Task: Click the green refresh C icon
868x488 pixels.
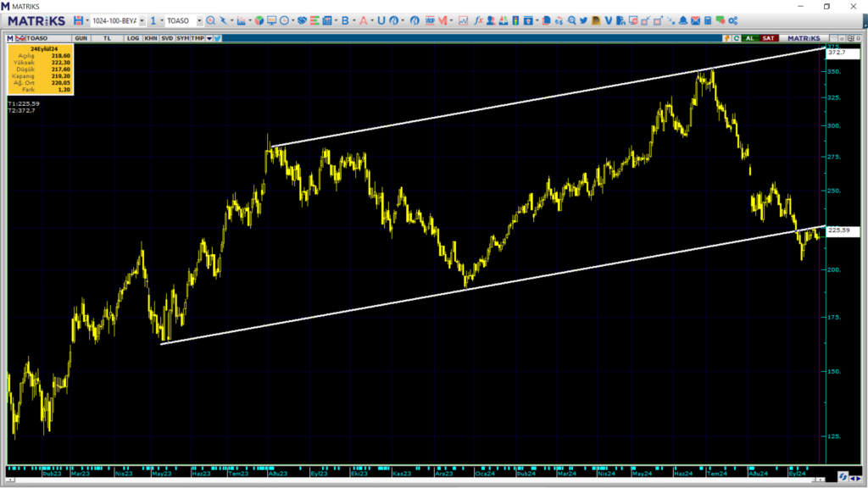Action: 737,38
